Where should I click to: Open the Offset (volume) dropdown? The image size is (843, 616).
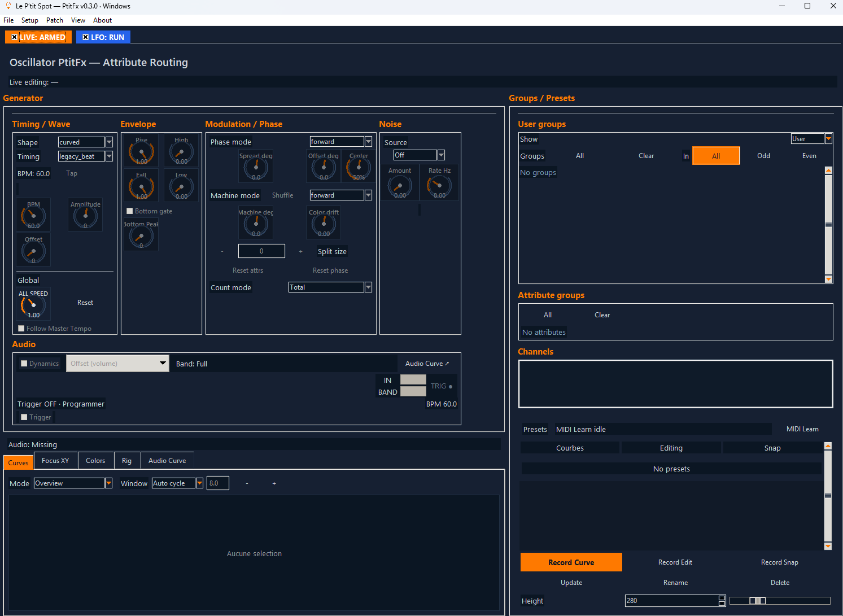click(117, 363)
